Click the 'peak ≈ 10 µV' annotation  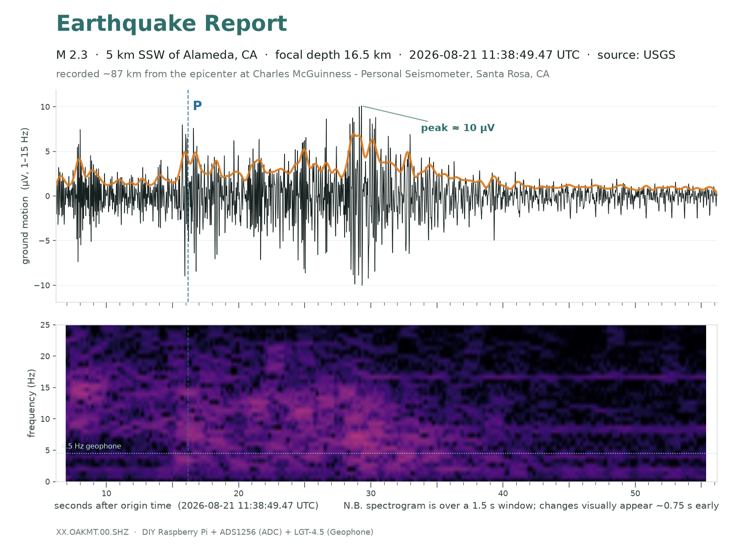click(x=458, y=128)
